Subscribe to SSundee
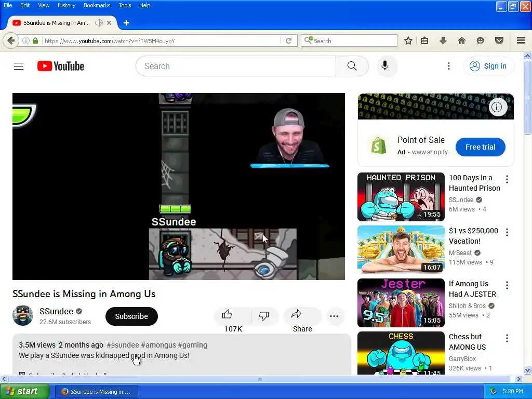The height and width of the screenshot is (399, 532). pyautogui.click(x=131, y=316)
